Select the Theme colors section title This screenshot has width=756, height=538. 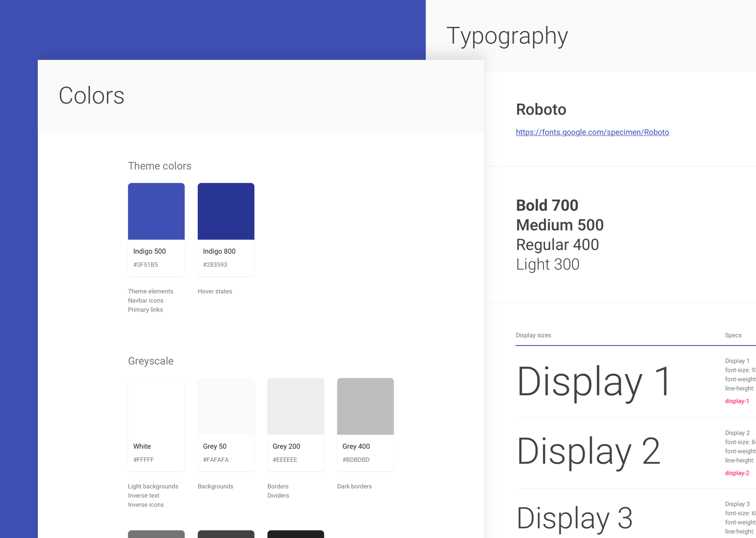coord(160,166)
